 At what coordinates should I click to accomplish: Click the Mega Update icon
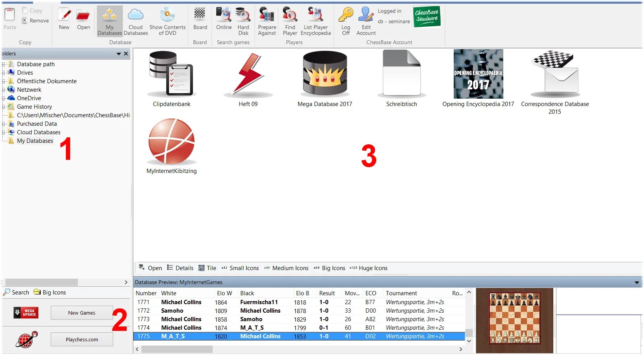tap(26, 313)
